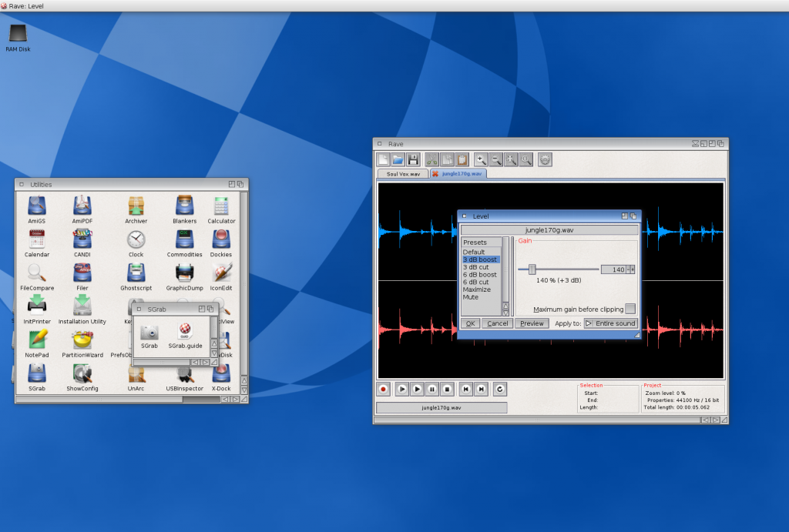Open the Calculator icon in Utilities
Image resolution: width=789 pixels, height=532 pixels.
point(221,206)
